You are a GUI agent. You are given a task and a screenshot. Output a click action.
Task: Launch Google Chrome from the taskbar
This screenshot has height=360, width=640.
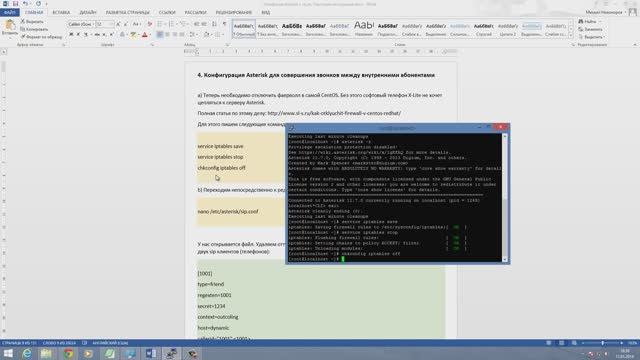click(68, 353)
